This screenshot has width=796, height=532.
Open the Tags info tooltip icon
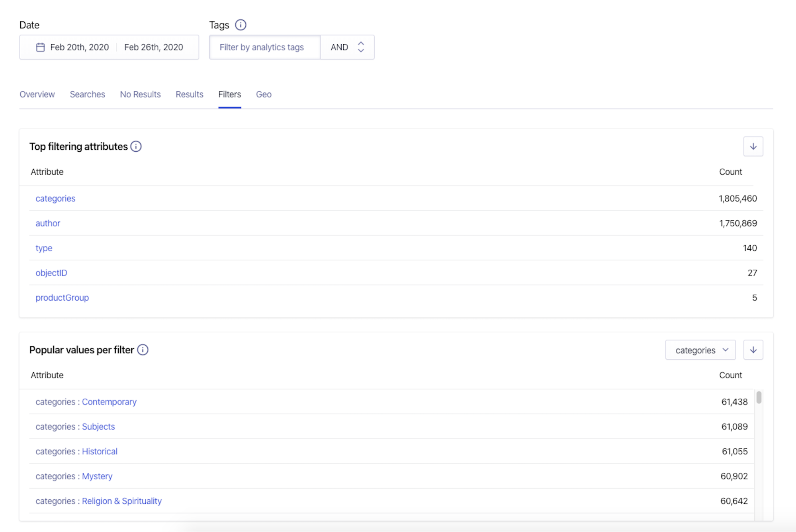[241, 25]
